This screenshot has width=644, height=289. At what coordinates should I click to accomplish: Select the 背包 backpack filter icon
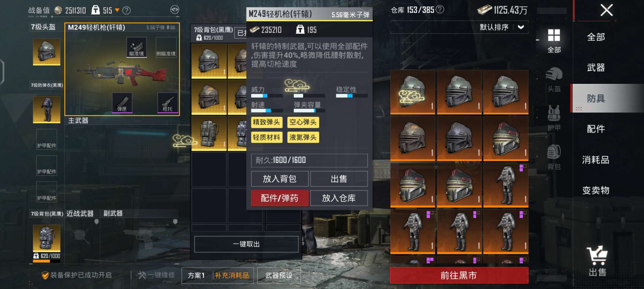pos(554,157)
